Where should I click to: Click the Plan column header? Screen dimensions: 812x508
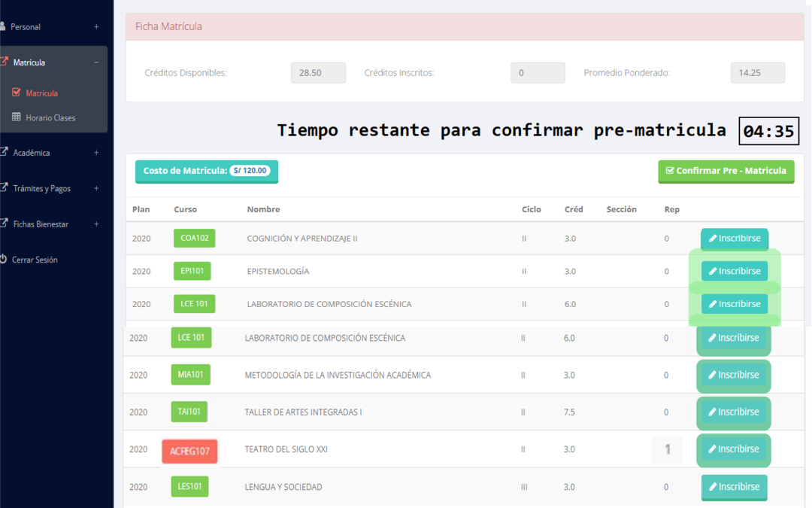[x=141, y=209]
